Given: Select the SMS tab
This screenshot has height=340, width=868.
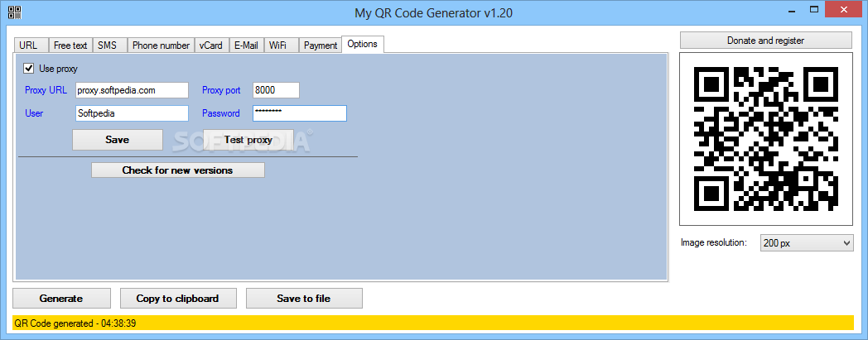Looking at the screenshot, I should point(108,45).
